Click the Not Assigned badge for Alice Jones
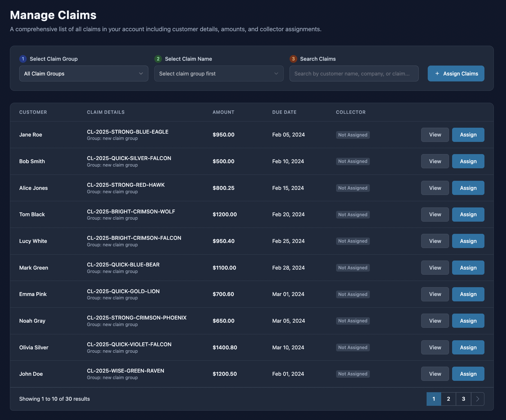This screenshot has width=506, height=420. point(353,188)
